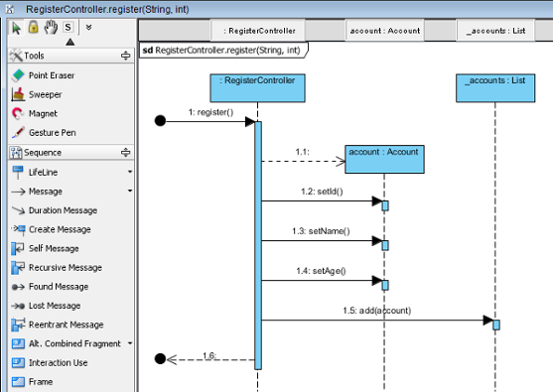
Task: Click the Tools palette header icon
Action: pyautogui.click(x=16, y=56)
